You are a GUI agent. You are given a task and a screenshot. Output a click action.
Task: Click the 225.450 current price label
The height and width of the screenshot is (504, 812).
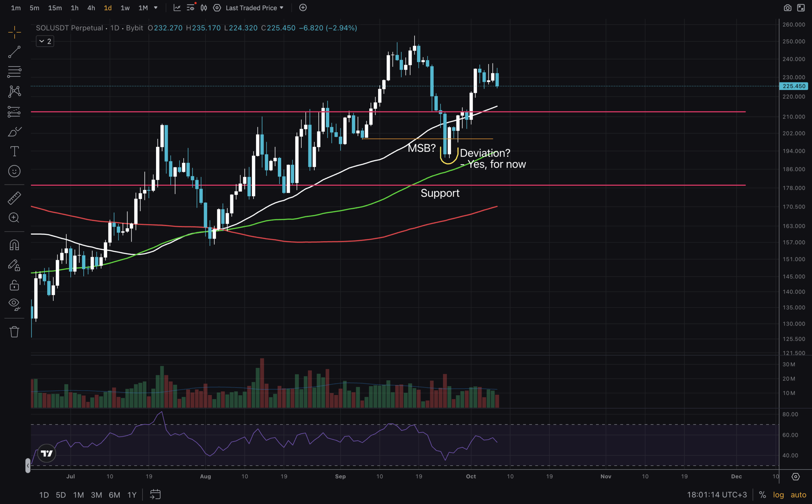click(x=794, y=86)
